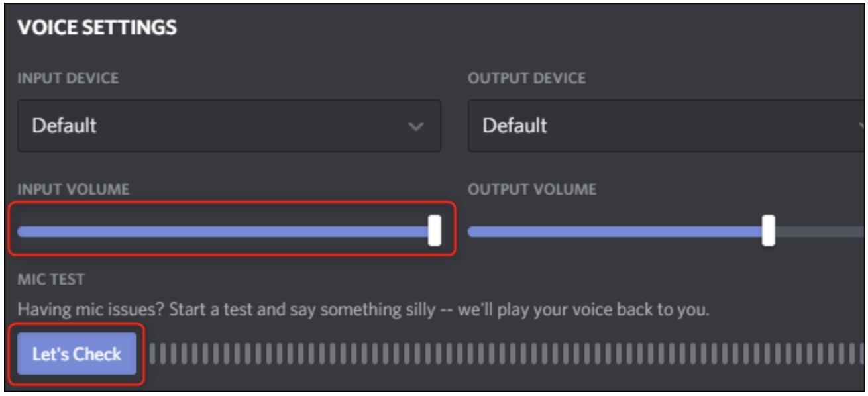The height and width of the screenshot is (396, 868).
Task: Click the Input Volume slider handle
Action: click(x=435, y=231)
